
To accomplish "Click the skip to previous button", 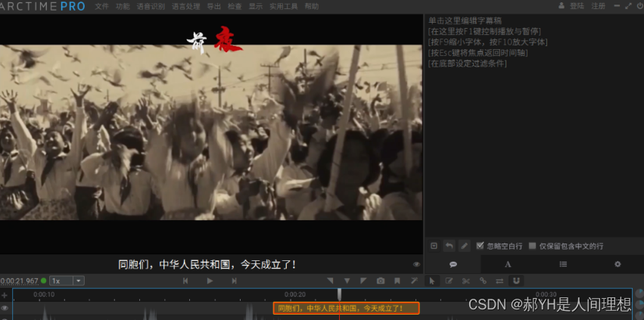I will (185, 281).
